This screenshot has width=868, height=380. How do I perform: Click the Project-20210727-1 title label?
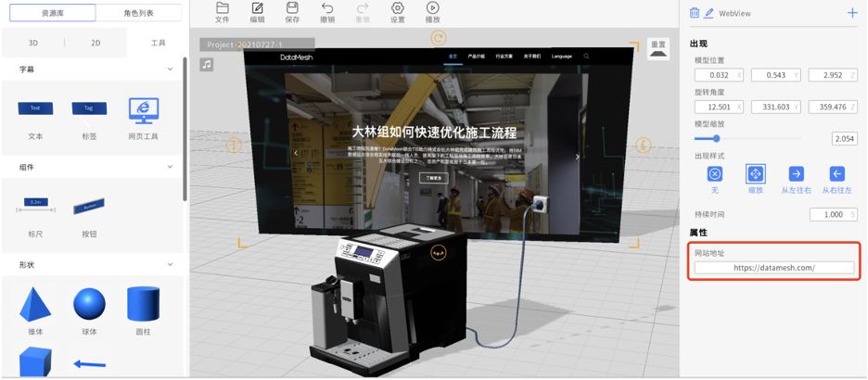(258, 44)
